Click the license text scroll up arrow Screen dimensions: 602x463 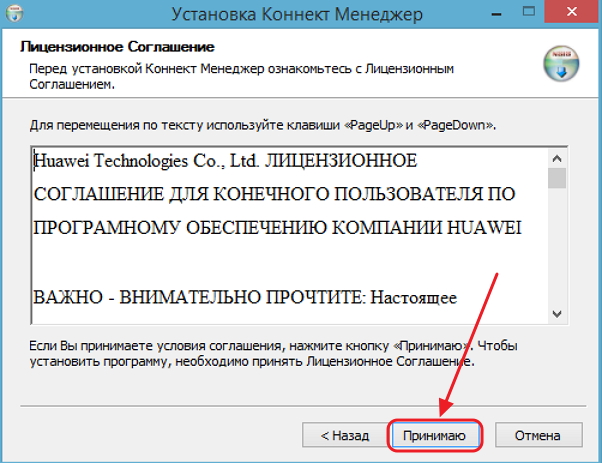click(557, 158)
